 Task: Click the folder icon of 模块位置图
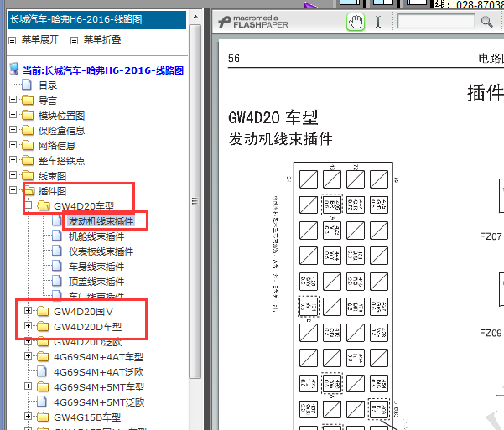point(28,115)
